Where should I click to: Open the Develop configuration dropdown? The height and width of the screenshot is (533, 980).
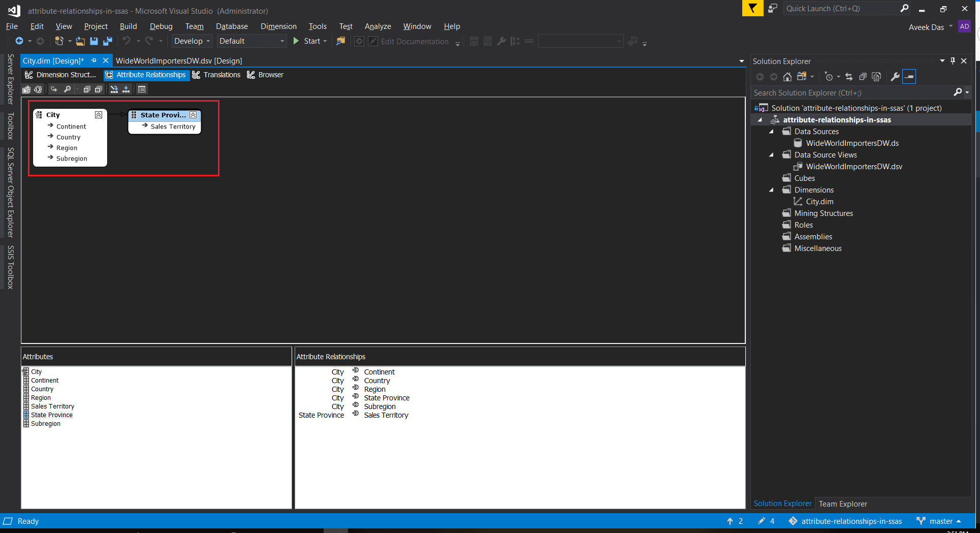pos(192,41)
